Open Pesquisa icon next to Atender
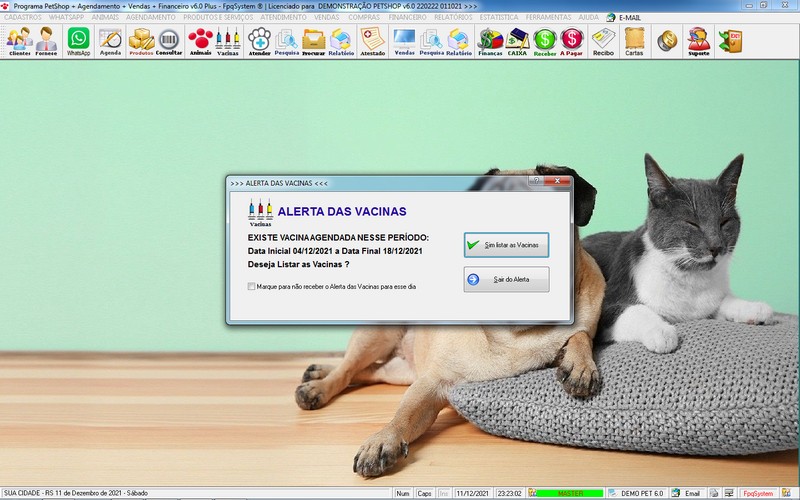Screen dimensions: 800x500 [x=286, y=41]
